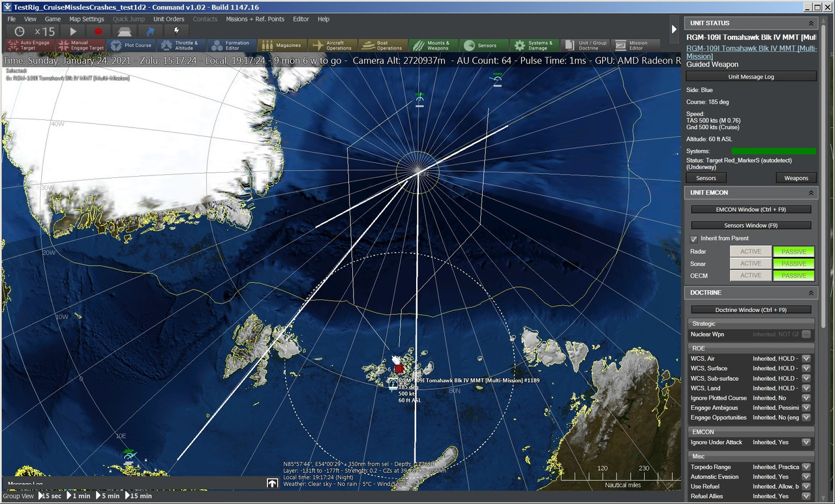Viewport: 835px width, 504px height.
Task: Select the unit icon near 10E at bottom left
Action: click(129, 456)
